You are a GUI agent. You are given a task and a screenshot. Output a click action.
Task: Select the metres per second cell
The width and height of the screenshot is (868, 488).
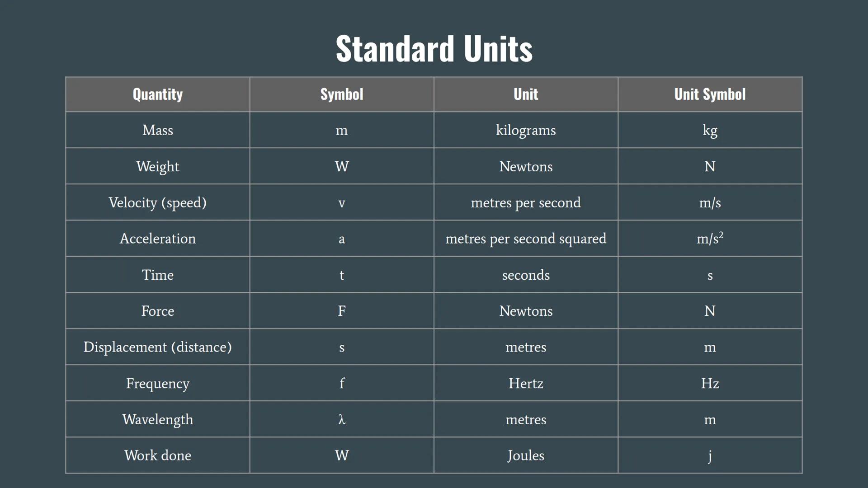[x=526, y=202]
